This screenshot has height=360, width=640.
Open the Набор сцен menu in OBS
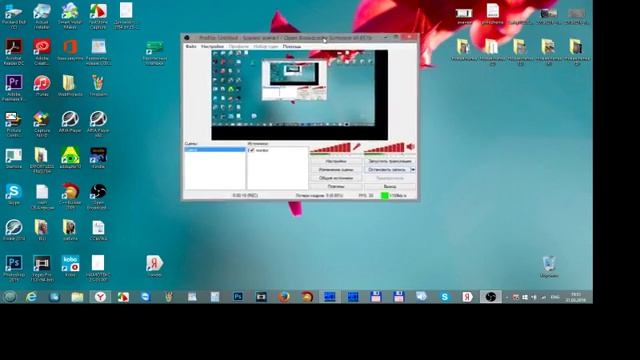click(265, 47)
